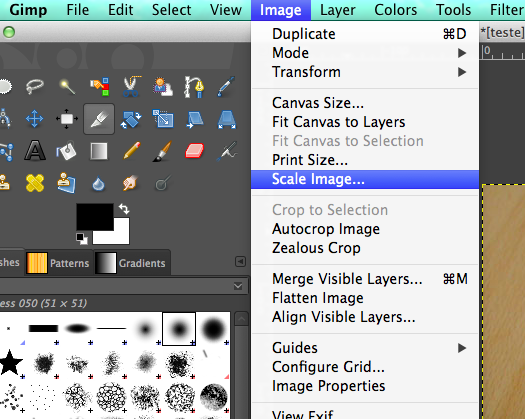Select the Pencil tool

131,151
